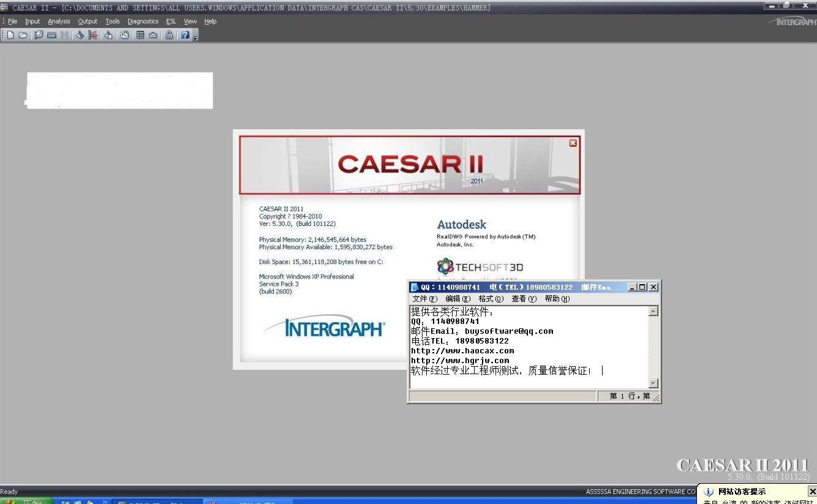Close the Notepad window
817x504 pixels.
(653, 287)
